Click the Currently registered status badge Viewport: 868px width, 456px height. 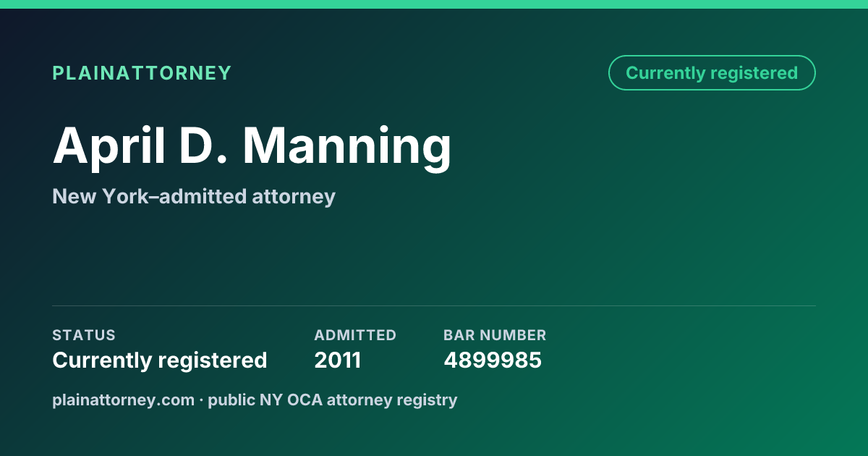(712, 73)
